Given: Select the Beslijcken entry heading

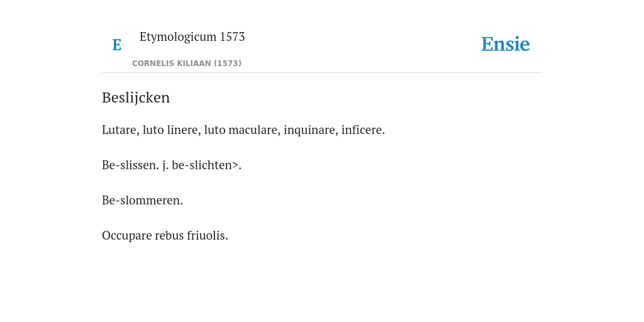Looking at the screenshot, I should 136,97.
